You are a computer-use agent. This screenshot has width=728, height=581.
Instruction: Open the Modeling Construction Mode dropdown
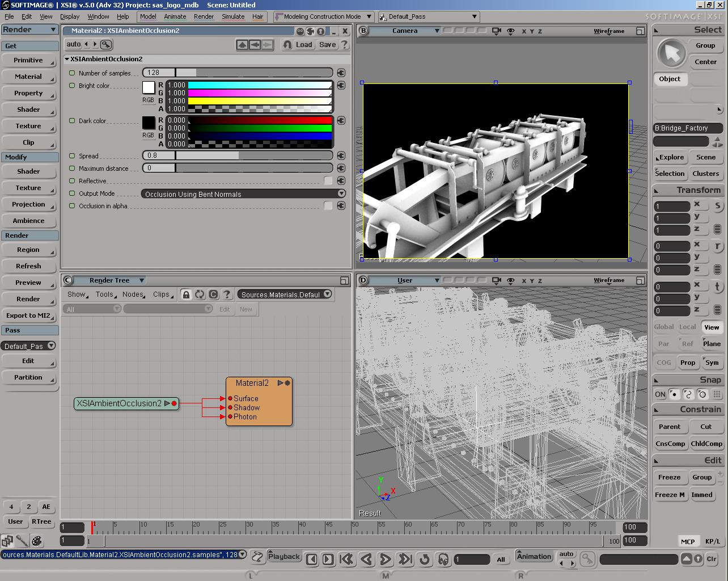pyautogui.click(x=323, y=16)
